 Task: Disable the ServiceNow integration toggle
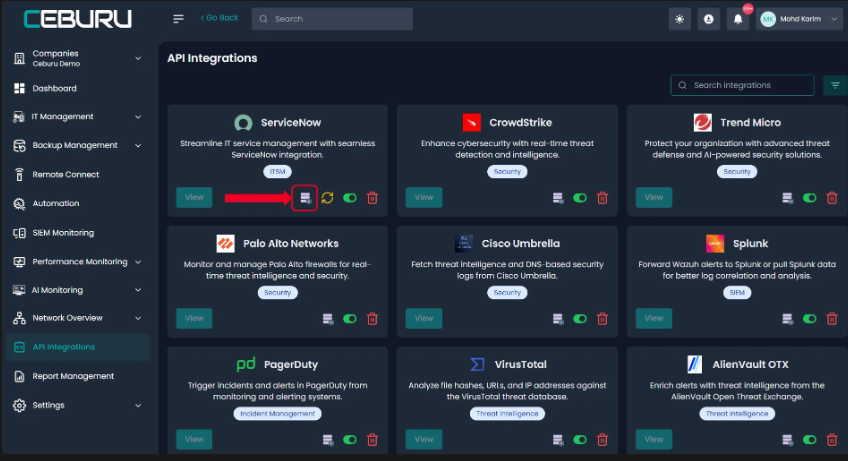click(350, 197)
